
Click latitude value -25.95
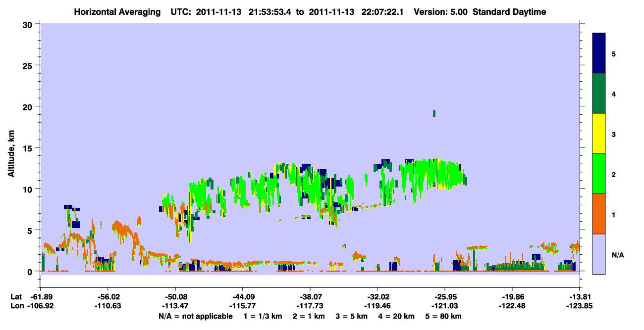coord(445,297)
